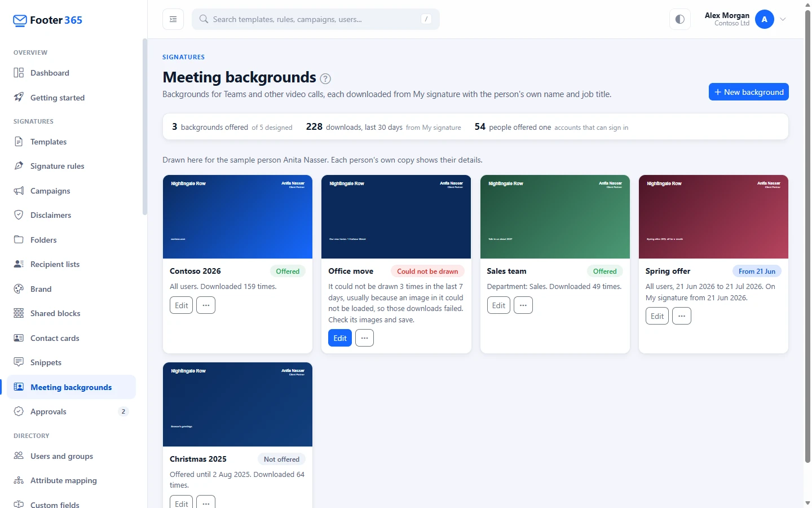The height and width of the screenshot is (508, 812).
Task: Click the 'Could not be drawn' status badge
Action: [x=427, y=271]
